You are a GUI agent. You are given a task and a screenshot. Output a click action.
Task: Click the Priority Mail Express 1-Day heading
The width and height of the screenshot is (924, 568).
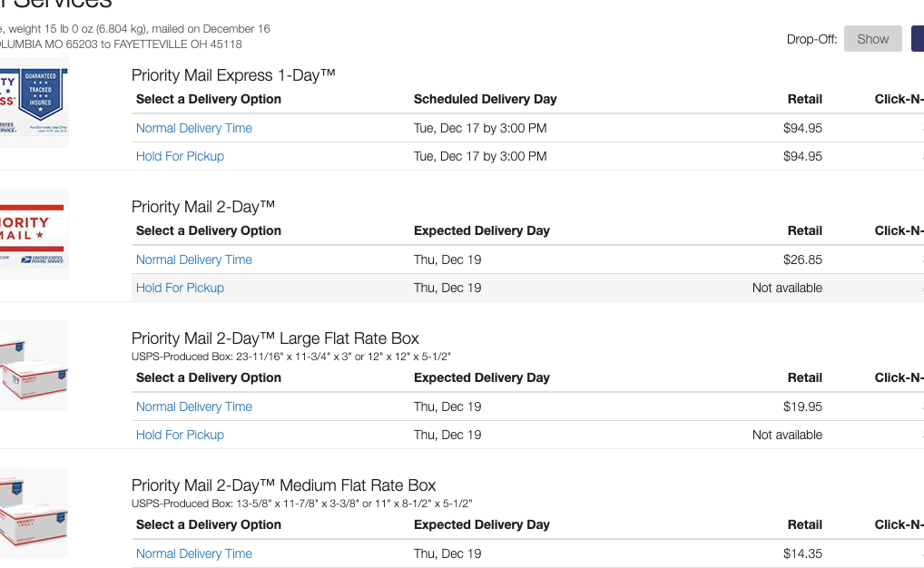coord(233,75)
